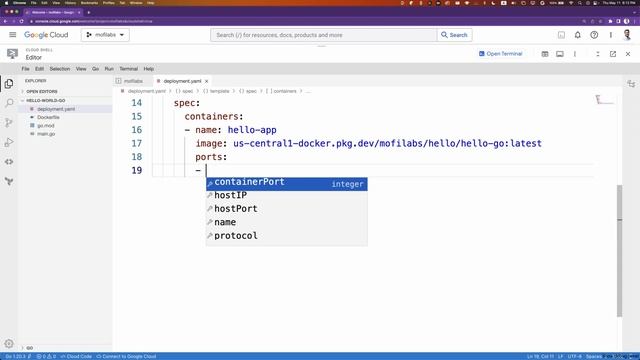The width and height of the screenshot is (640, 360).
Task: Choose hostPort autocomplete suggestion
Action: (287, 209)
